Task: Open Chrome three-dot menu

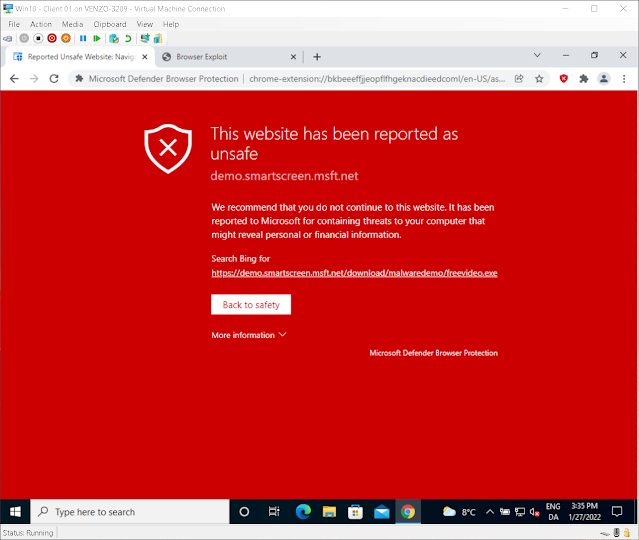Action: point(624,79)
